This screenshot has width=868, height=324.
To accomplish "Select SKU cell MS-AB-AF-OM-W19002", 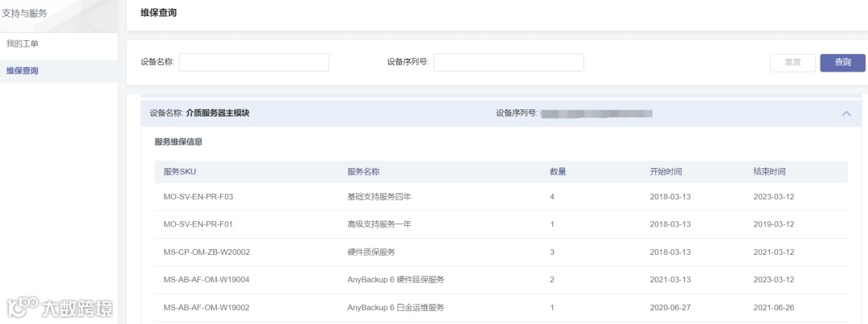I will [x=207, y=307].
